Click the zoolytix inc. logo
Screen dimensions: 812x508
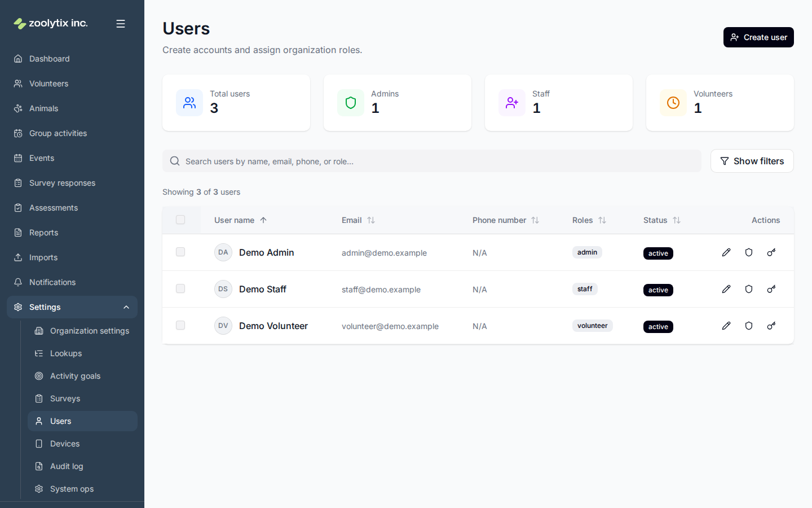(51, 23)
